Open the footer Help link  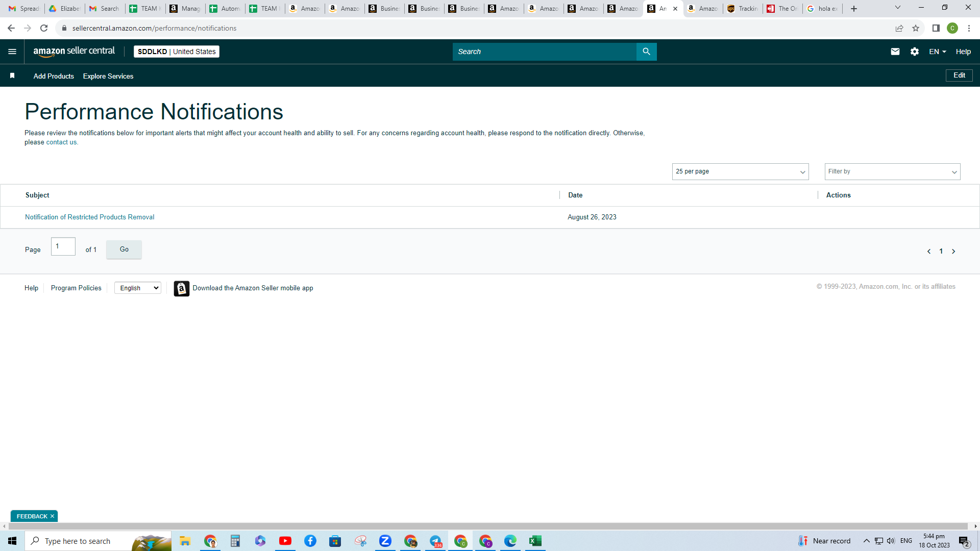pos(31,288)
